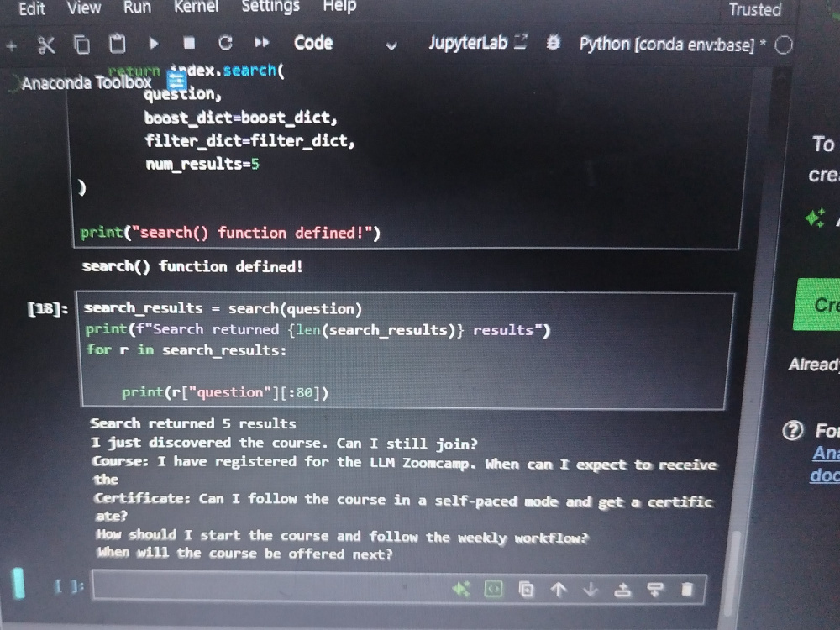Insert cell above using cell toolbar

coord(622,591)
